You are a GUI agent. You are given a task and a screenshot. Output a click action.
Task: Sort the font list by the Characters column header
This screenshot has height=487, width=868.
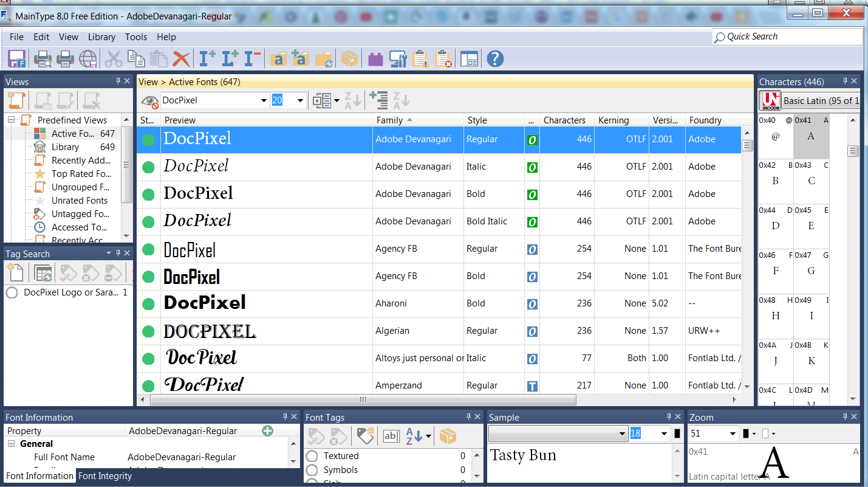(564, 120)
